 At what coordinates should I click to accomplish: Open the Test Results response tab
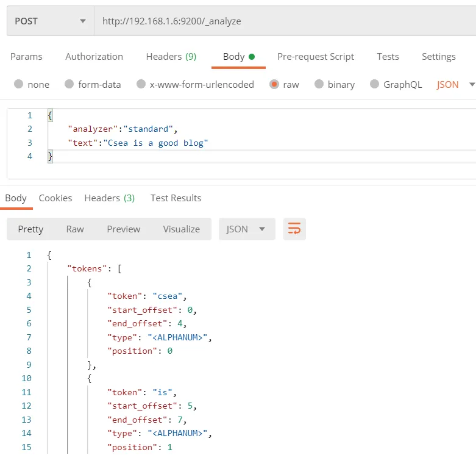pos(176,198)
